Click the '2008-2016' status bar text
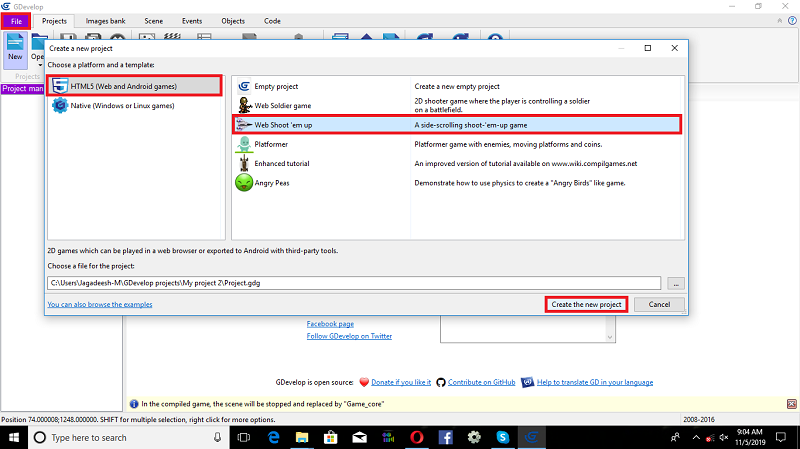 coord(699,419)
